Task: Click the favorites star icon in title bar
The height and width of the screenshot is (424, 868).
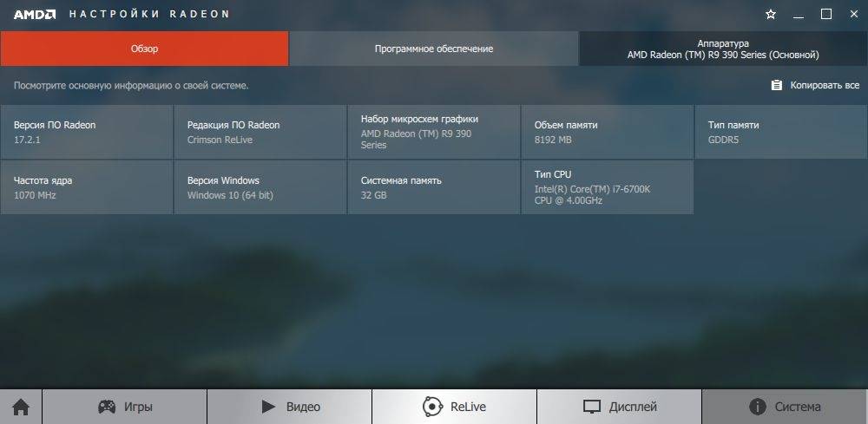Action: 770,15
